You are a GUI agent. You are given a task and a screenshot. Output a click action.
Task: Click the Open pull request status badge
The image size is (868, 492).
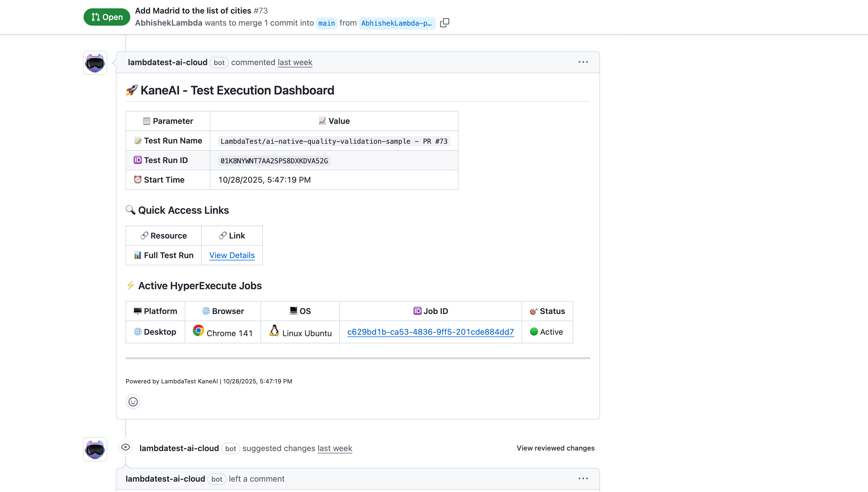[x=106, y=16]
